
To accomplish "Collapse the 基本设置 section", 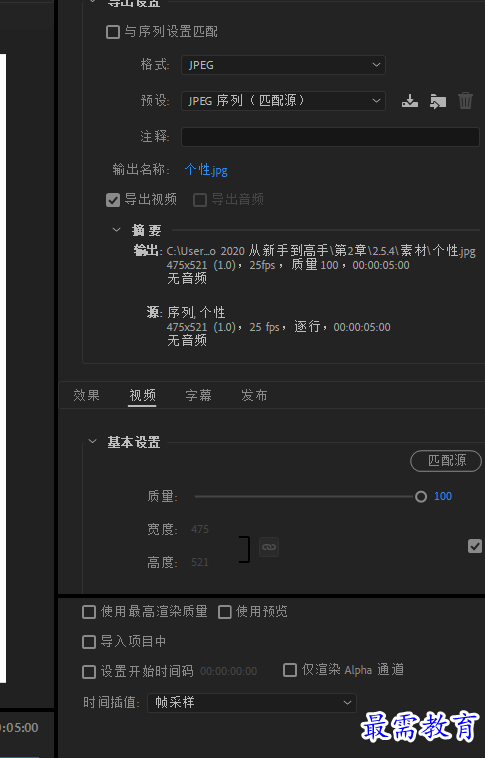I will pyautogui.click(x=92, y=441).
